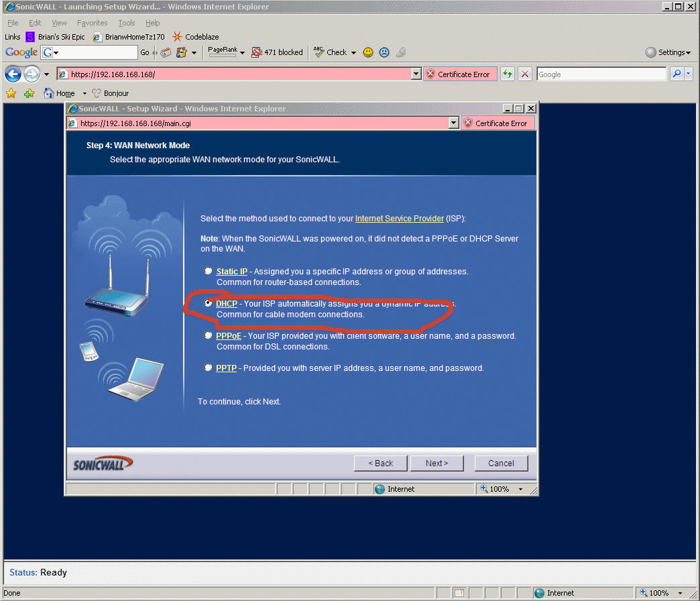The image size is (700, 601).
Task: Click the Google toolbar icon right of Go
Action: coord(166,52)
